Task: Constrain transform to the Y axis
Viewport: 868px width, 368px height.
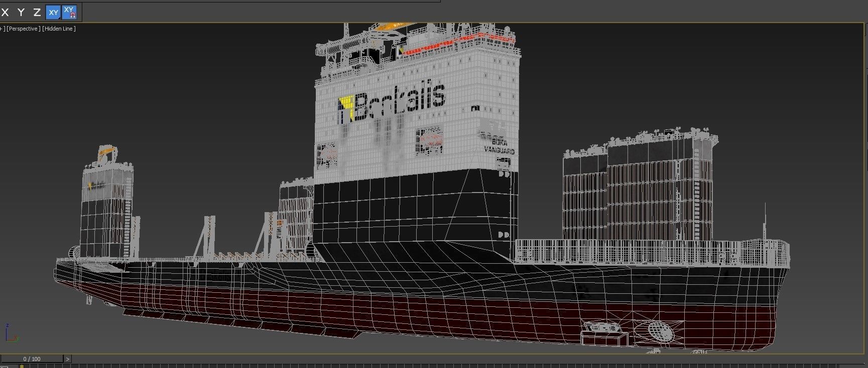Action: click(x=21, y=13)
